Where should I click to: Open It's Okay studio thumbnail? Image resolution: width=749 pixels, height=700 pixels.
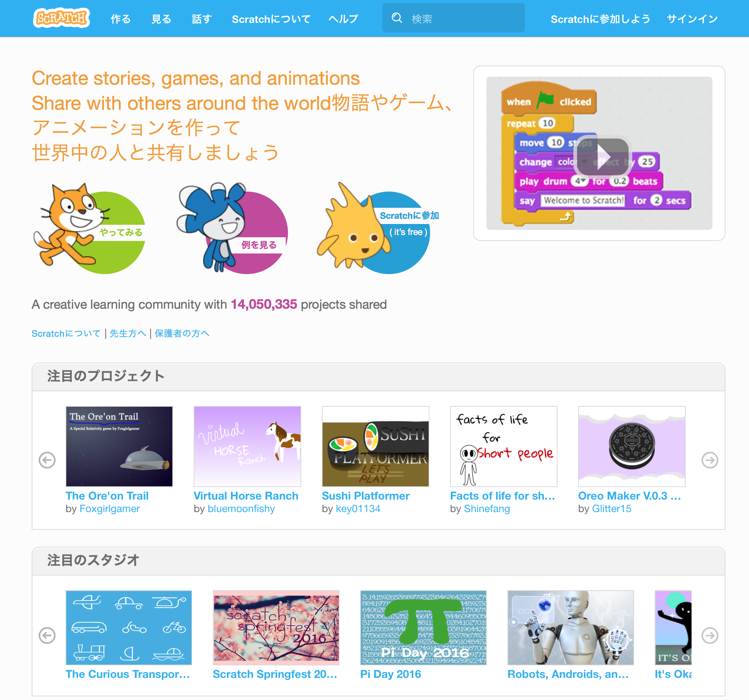click(673, 627)
